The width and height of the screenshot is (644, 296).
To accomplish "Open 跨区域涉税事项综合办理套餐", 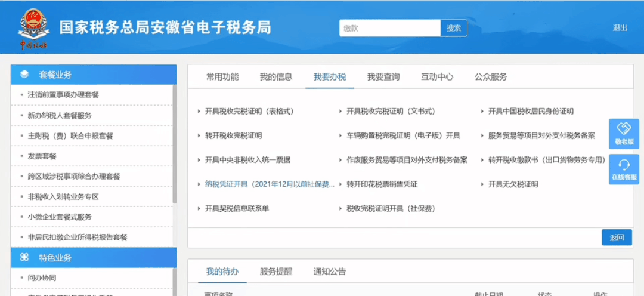I will (74, 177).
